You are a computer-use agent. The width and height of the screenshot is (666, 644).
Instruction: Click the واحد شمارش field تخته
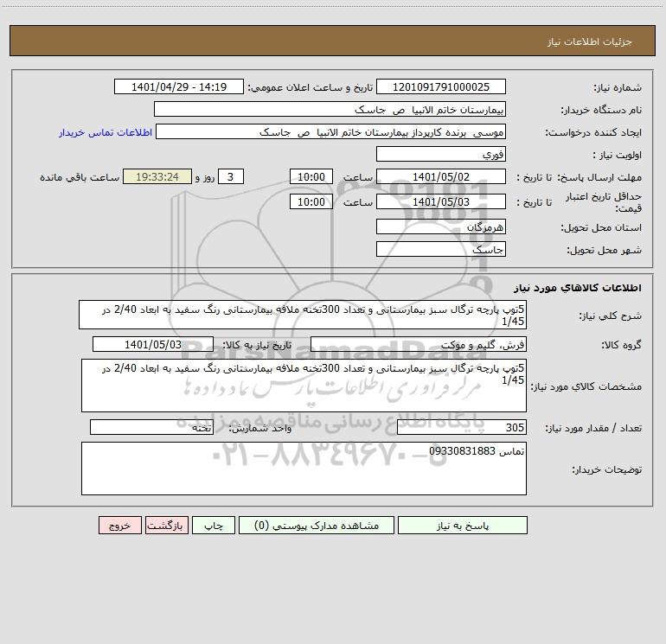(151, 428)
